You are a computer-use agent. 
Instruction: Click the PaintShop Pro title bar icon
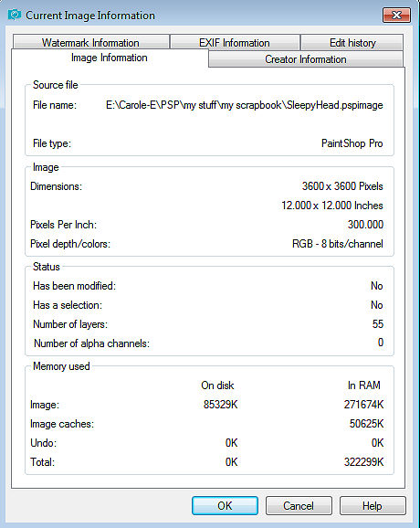(15, 15)
